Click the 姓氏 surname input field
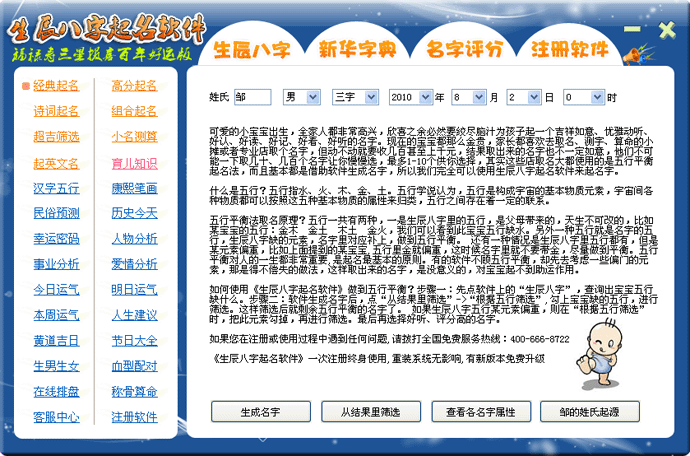 (253, 97)
